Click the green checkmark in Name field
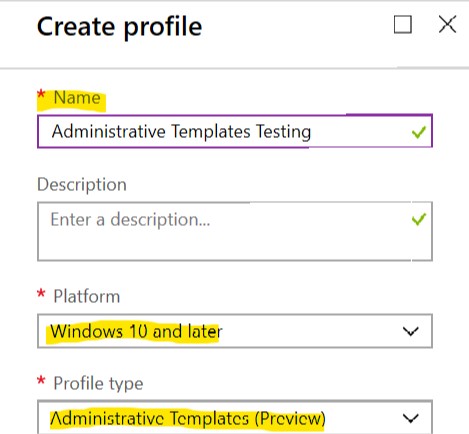469x434 pixels. tap(419, 132)
